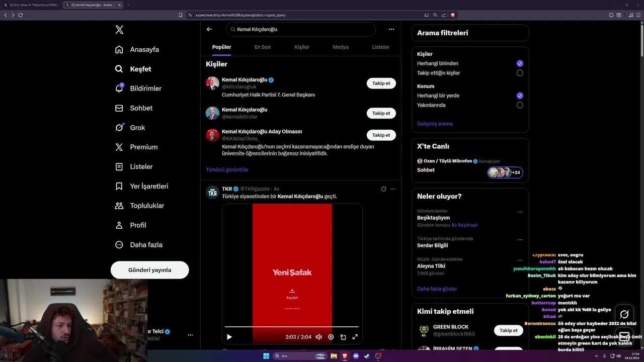Open Daha fazla menu in the sidebar

tap(138, 245)
